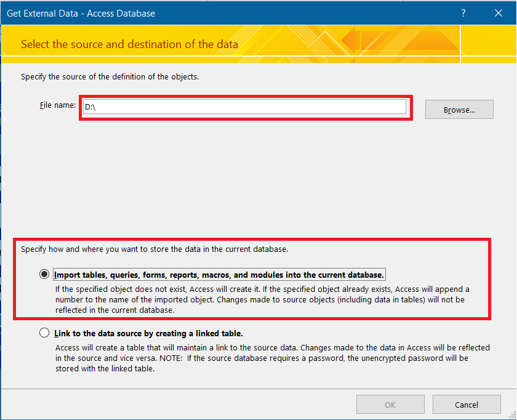The height and width of the screenshot is (420, 517).
Task: Click the empty grey area below the File name field
Action: 246,179
